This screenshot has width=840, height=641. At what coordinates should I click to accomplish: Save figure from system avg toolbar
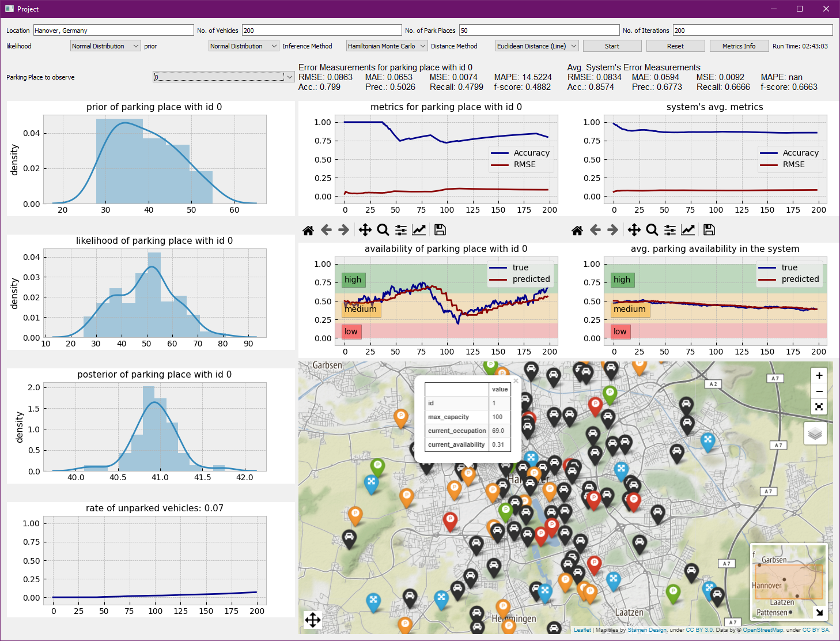709,230
